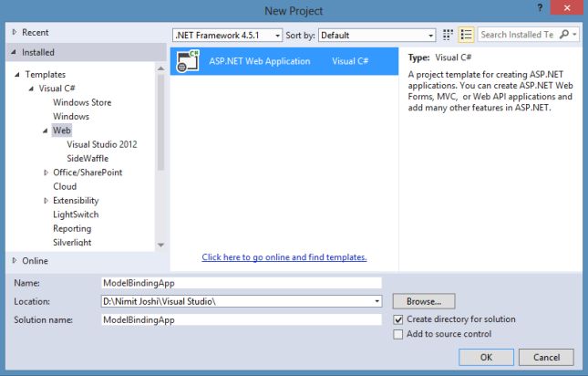The height and width of the screenshot is (376, 588).
Task: Collapse the Templates tree node
Action: [x=17, y=75]
